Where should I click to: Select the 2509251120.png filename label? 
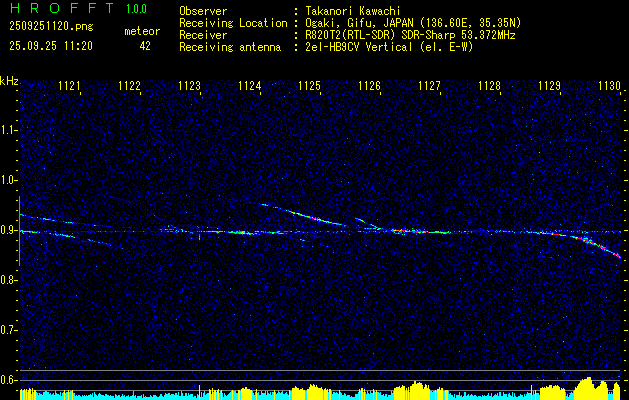tap(51, 27)
